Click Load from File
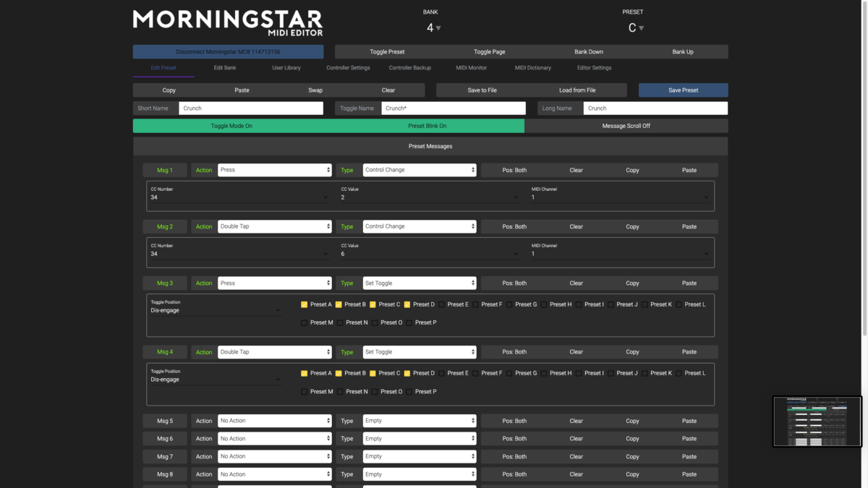The height and width of the screenshot is (488, 868). click(x=577, y=90)
